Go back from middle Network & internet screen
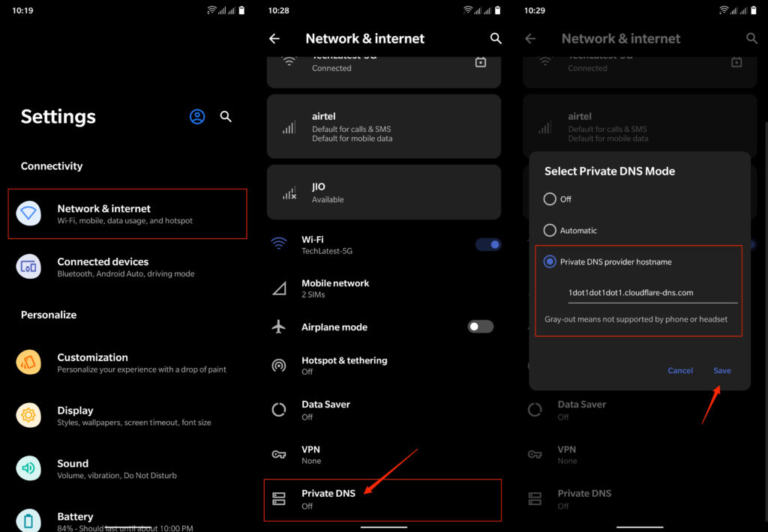This screenshot has height=532, width=768. click(274, 39)
